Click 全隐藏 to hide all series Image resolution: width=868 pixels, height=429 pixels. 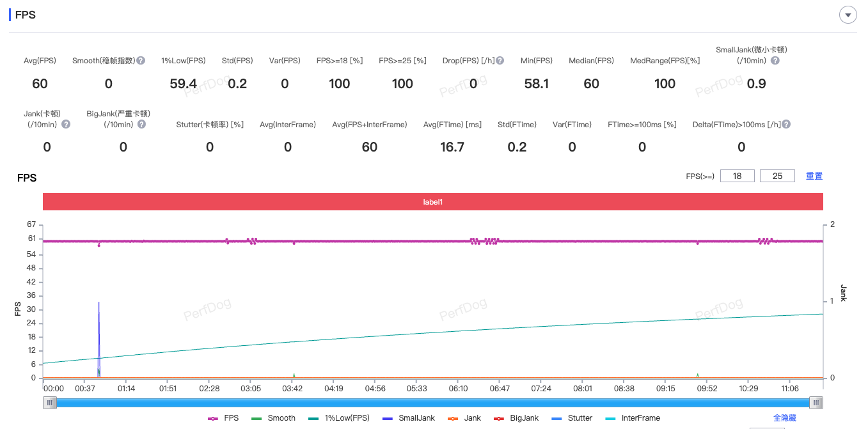point(785,418)
